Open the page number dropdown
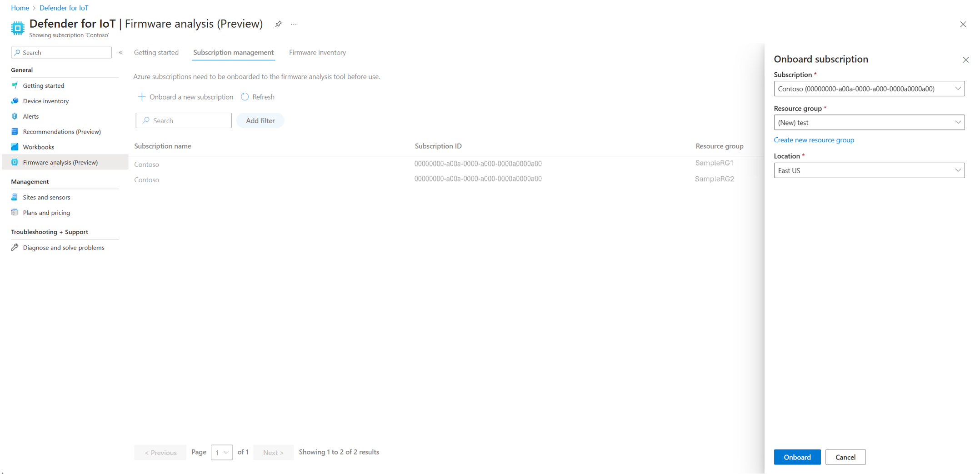This screenshot has width=980, height=474. (x=222, y=452)
